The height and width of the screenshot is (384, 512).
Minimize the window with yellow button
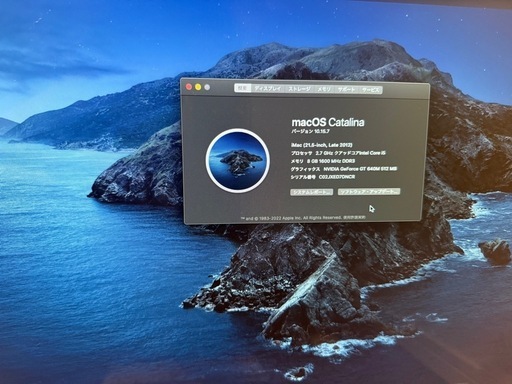[198, 87]
